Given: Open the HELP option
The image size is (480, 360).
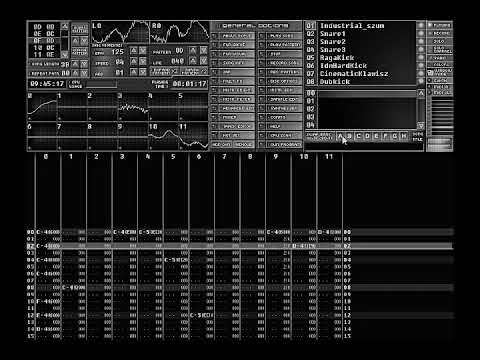Looking at the screenshot, I should [x=284, y=126].
